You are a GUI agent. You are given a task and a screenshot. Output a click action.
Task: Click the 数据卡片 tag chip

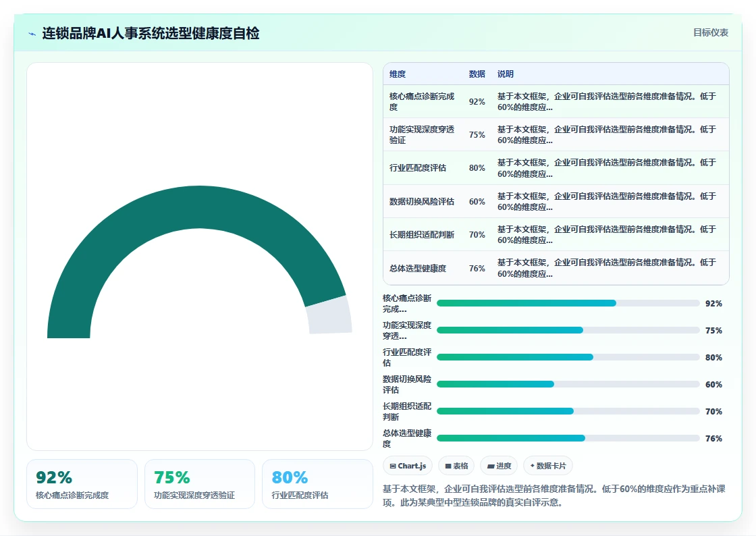tap(548, 466)
